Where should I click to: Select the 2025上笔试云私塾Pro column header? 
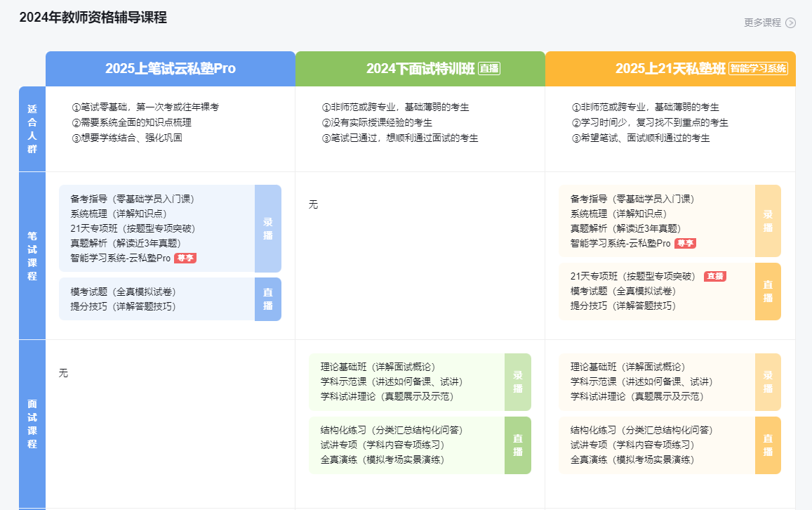click(171, 69)
